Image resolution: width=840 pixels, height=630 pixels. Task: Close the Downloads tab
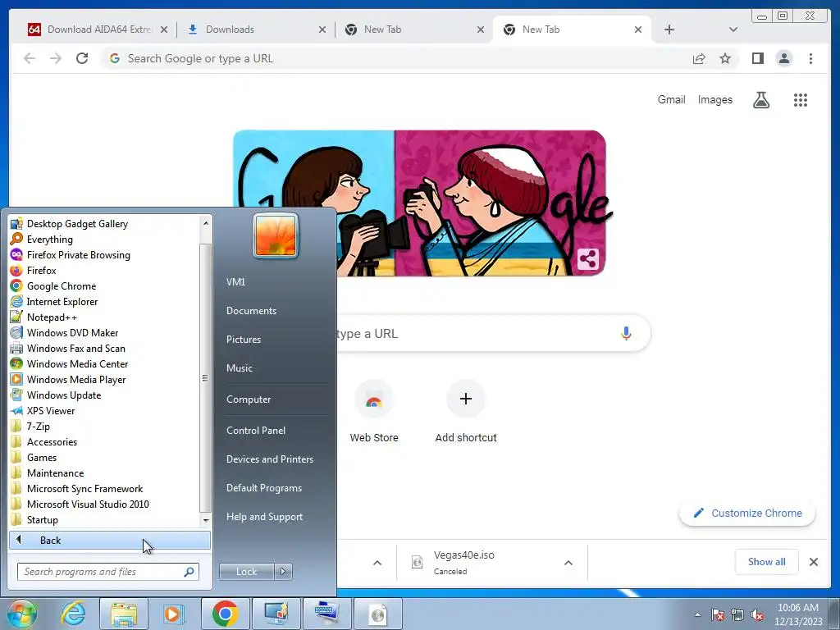tap(322, 30)
